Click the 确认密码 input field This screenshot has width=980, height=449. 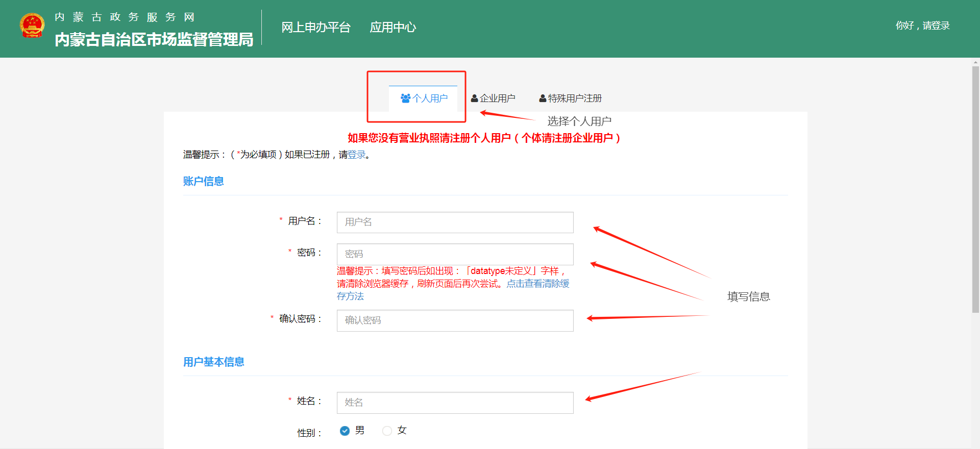pyautogui.click(x=455, y=320)
